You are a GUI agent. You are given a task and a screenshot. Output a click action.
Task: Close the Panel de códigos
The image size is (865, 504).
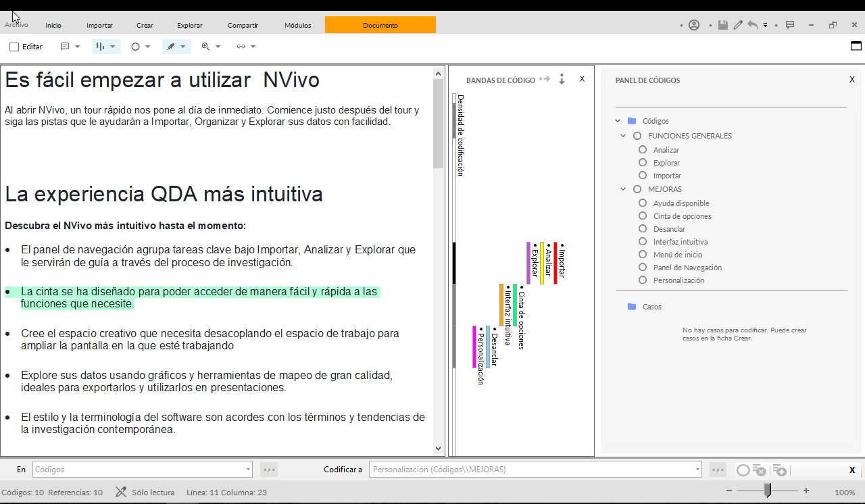pyautogui.click(x=852, y=80)
